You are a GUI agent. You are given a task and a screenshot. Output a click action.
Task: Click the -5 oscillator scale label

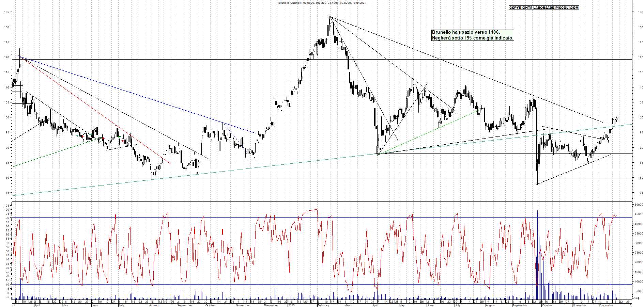tap(7, 297)
